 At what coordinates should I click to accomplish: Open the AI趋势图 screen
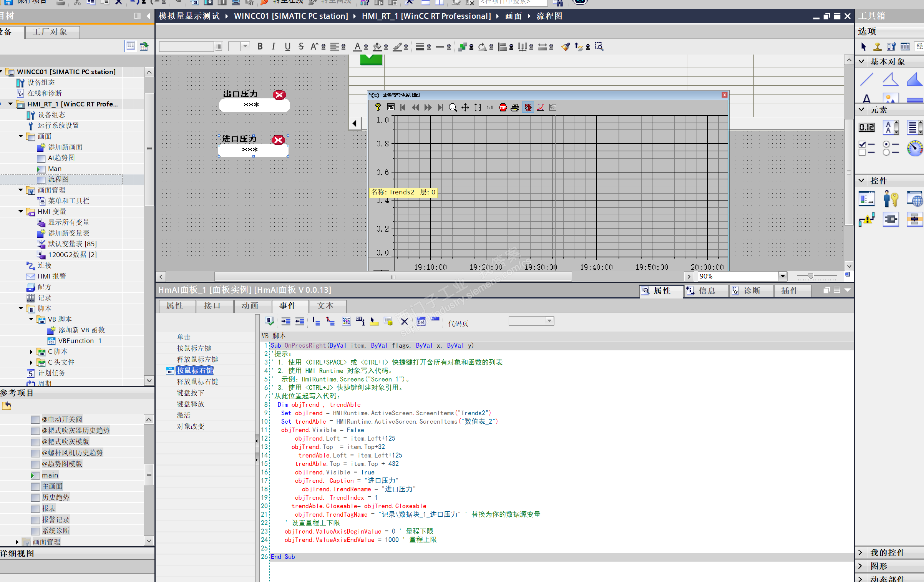(61, 158)
